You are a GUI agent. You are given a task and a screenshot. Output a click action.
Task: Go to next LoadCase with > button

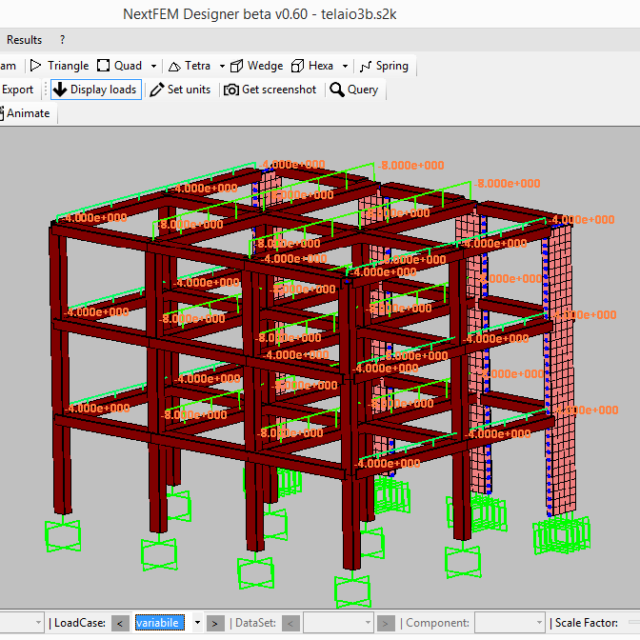(x=214, y=623)
